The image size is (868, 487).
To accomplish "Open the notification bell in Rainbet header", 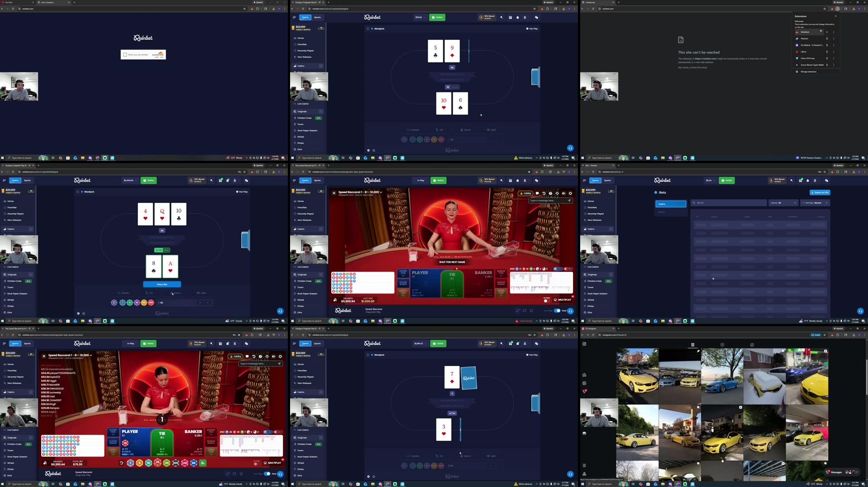I will (x=517, y=17).
